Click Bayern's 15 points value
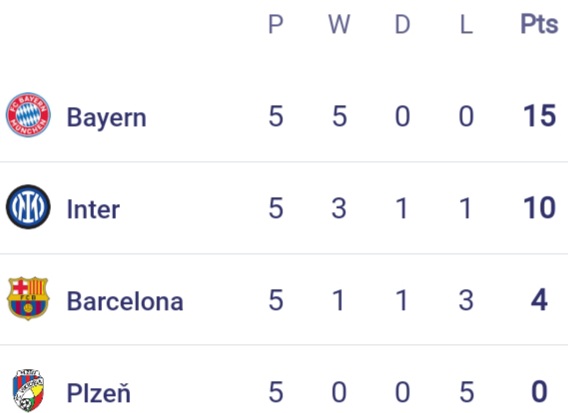 539,116
